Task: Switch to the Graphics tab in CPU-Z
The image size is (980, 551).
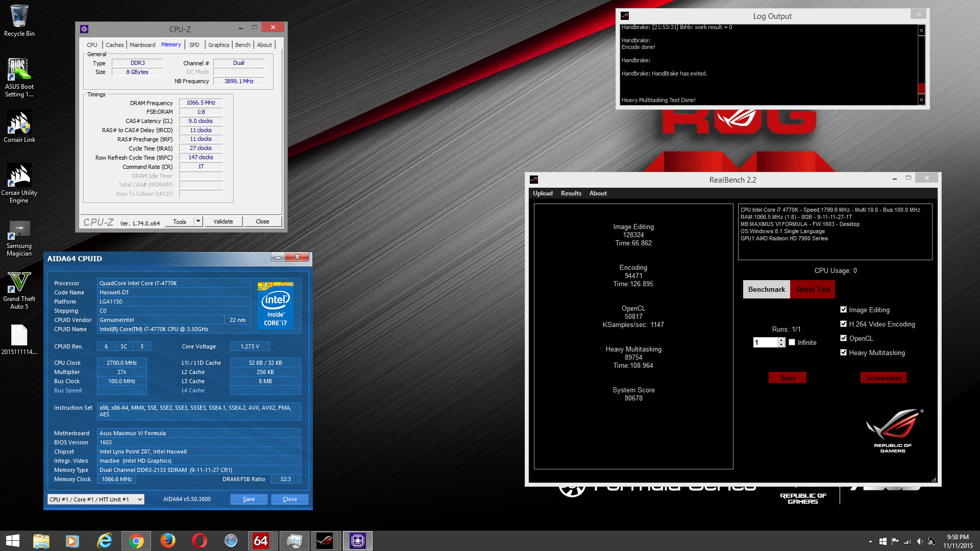Action: pyautogui.click(x=219, y=45)
